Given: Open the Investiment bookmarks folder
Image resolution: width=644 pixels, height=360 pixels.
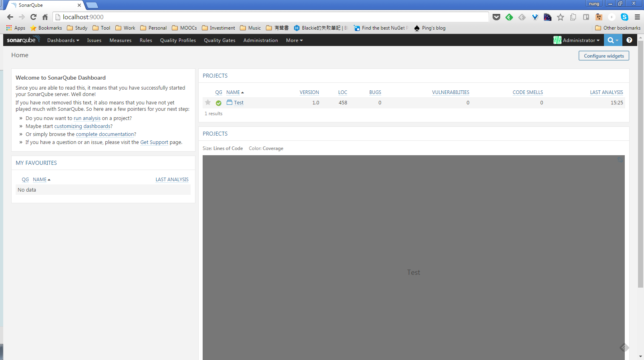Looking at the screenshot, I should (218, 28).
